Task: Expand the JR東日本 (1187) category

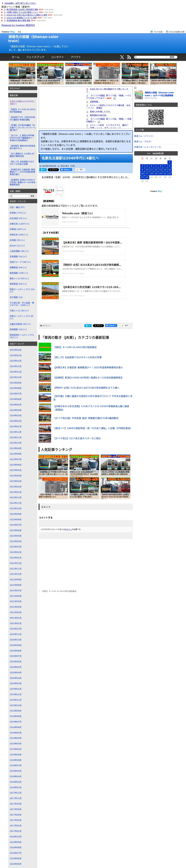Action: tap(28, 224)
